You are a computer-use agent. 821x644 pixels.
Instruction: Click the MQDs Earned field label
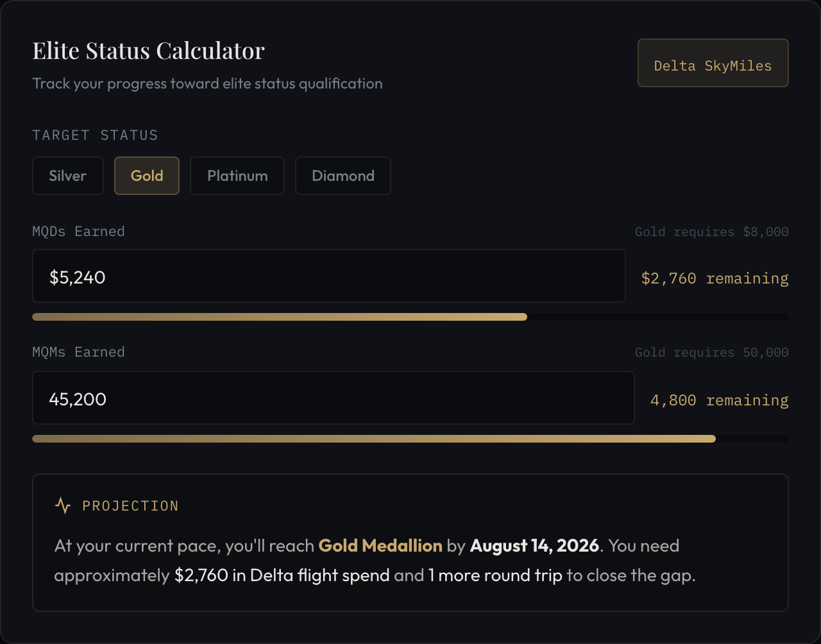pyautogui.click(x=78, y=231)
